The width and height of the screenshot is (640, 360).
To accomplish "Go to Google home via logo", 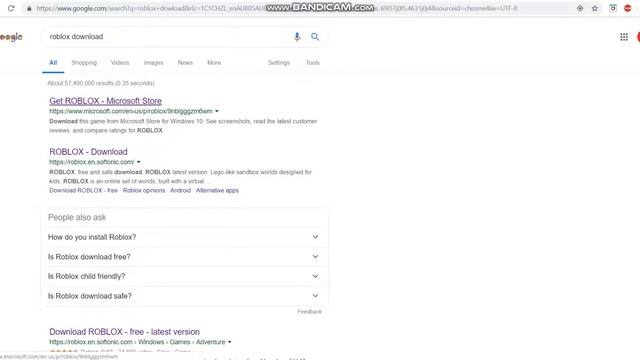I will (x=11, y=37).
